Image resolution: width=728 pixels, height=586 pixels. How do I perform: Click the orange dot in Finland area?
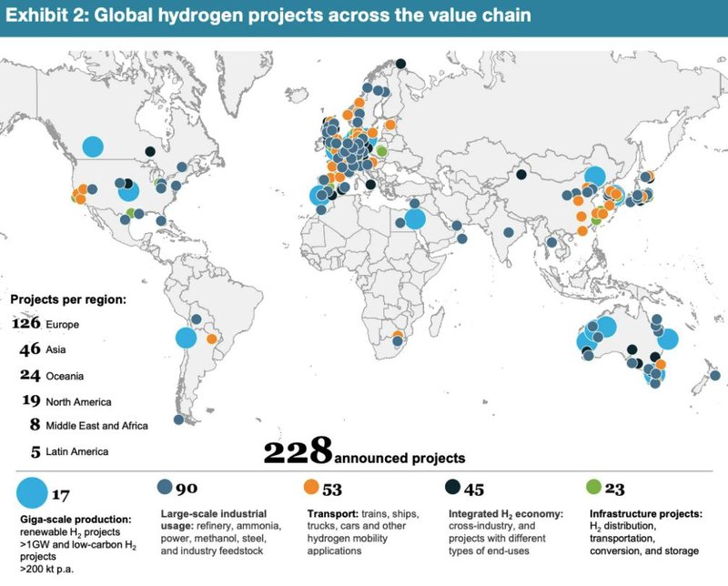click(x=390, y=125)
